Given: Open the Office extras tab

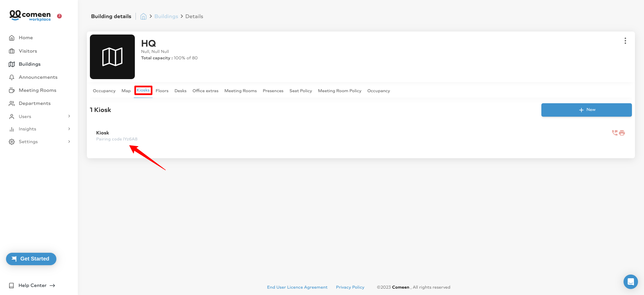Looking at the screenshot, I should 205,91.
